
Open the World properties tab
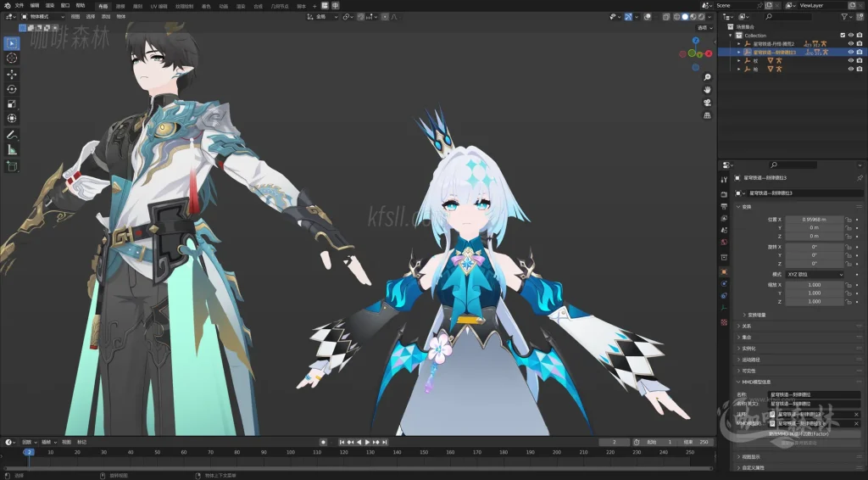[724, 243]
